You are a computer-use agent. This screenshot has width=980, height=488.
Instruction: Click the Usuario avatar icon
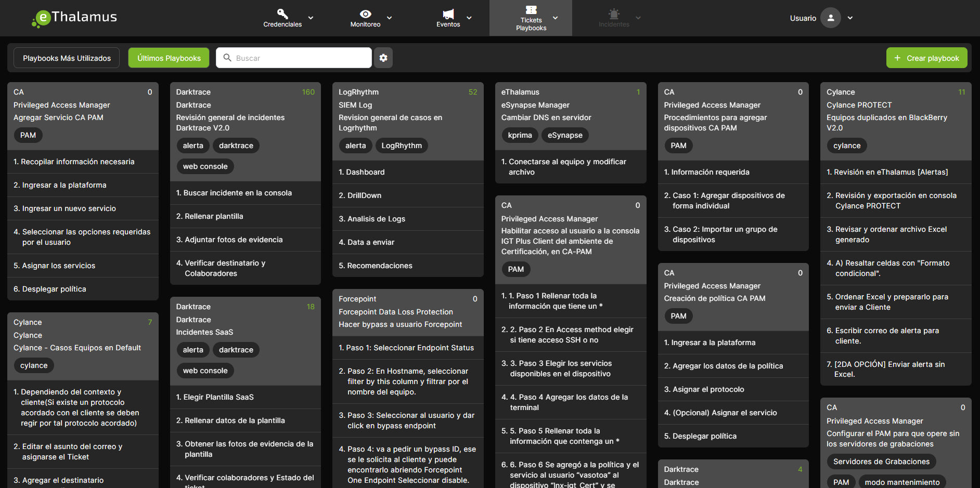(x=830, y=18)
